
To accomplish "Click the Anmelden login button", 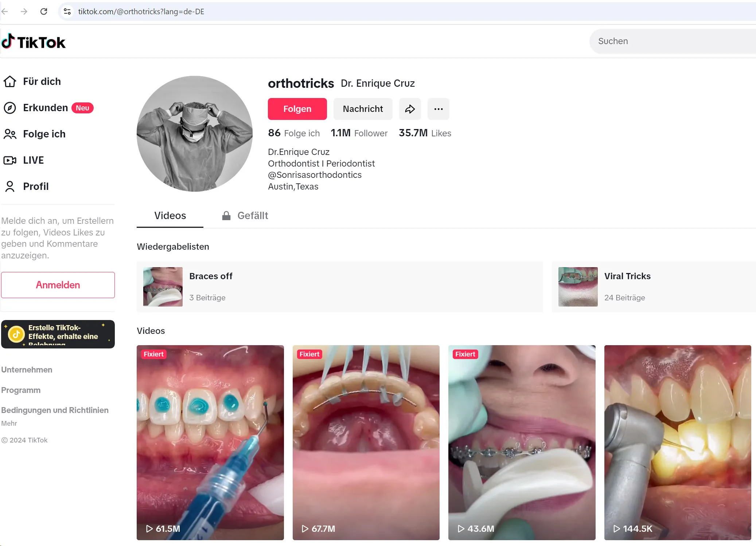I will pyautogui.click(x=58, y=285).
